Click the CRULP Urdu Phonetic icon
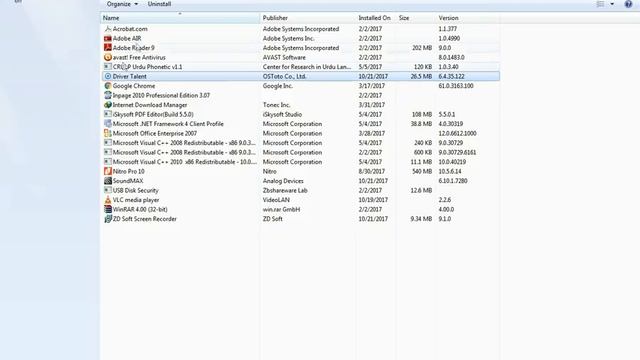This screenshot has width=640, height=360. click(108, 67)
